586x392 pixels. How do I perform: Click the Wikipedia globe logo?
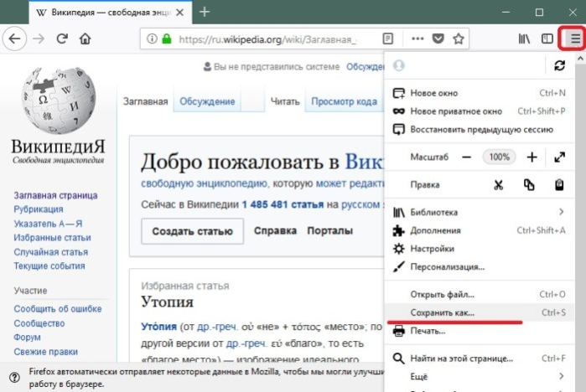coord(59,101)
